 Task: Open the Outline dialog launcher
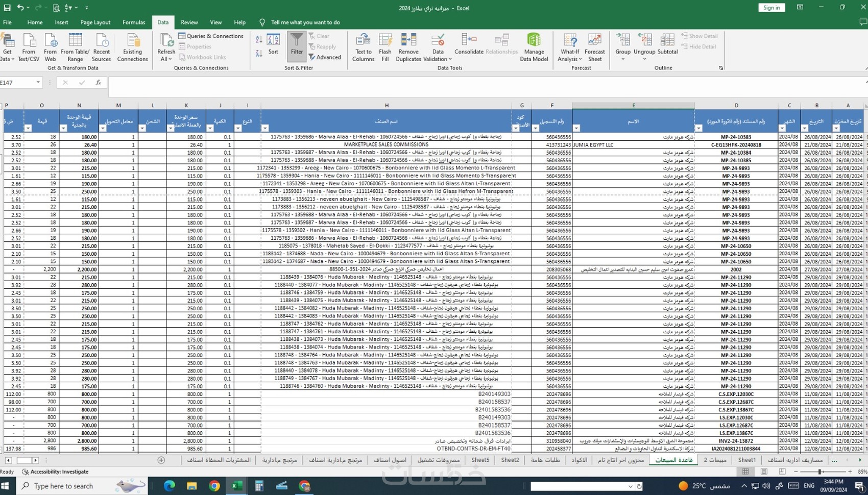tap(720, 68)
